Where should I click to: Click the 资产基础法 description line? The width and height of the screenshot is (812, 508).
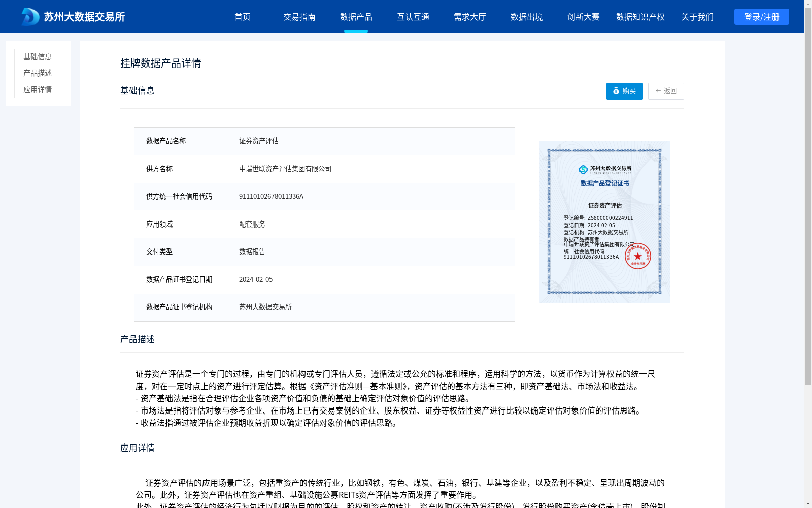tap(305, 398)
